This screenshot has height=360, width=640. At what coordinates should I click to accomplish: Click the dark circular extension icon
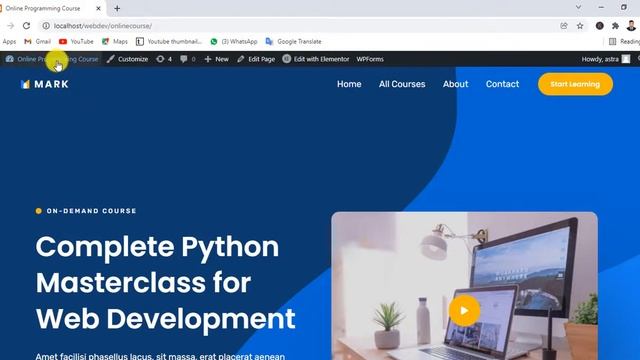click(599, 26)
